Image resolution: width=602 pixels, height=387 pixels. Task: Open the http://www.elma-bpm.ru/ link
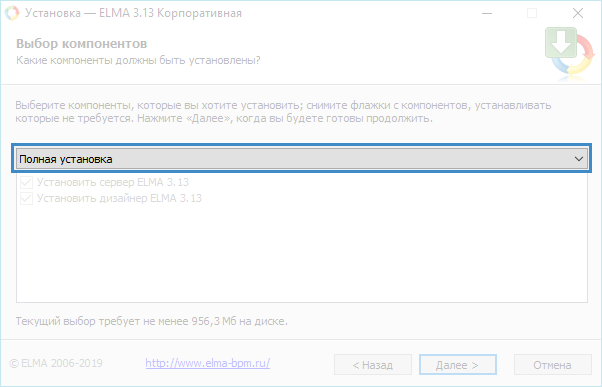pos(208,363)
